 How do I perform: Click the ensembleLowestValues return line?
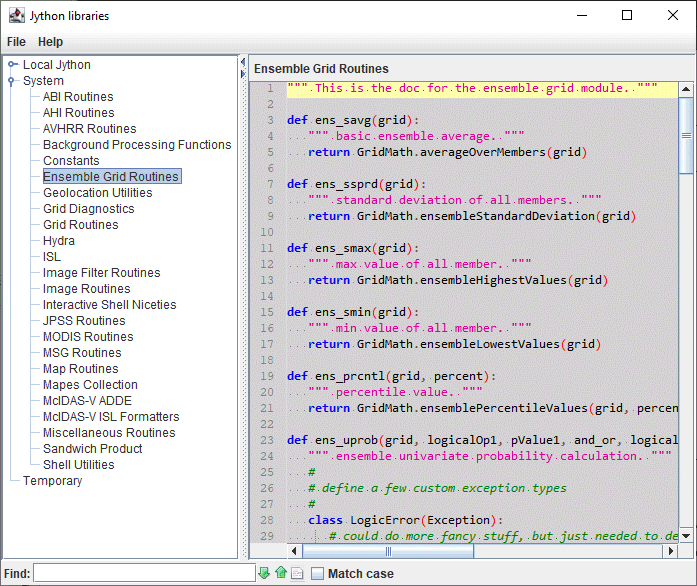point(454,344)
